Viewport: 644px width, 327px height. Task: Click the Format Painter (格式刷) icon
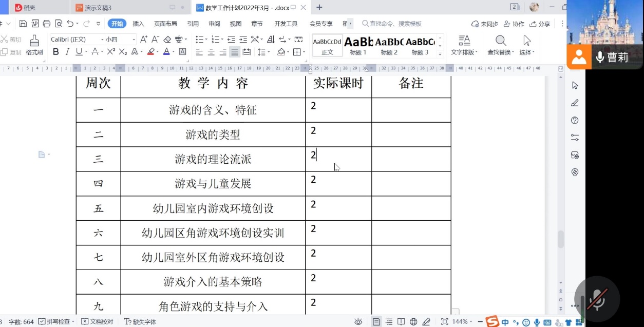34,41
